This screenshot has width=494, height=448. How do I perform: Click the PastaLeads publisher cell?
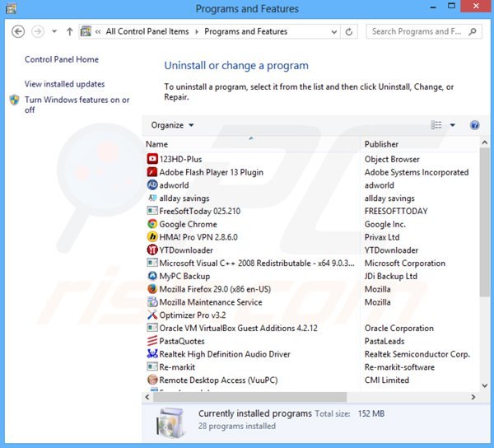[384, 341]
